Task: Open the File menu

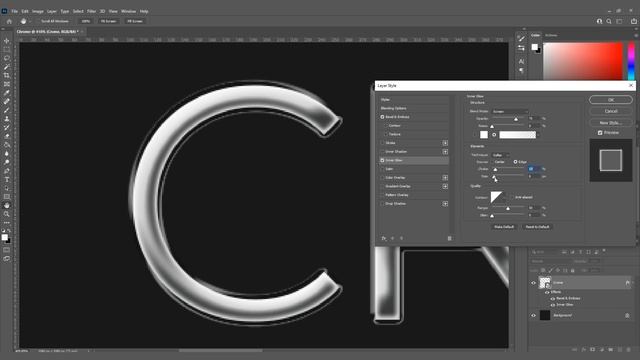Action: point(15,11)
